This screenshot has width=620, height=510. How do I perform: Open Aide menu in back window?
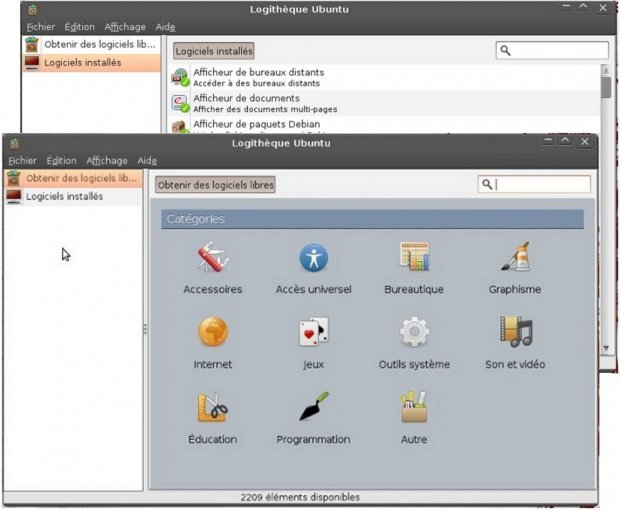(165, 27)
